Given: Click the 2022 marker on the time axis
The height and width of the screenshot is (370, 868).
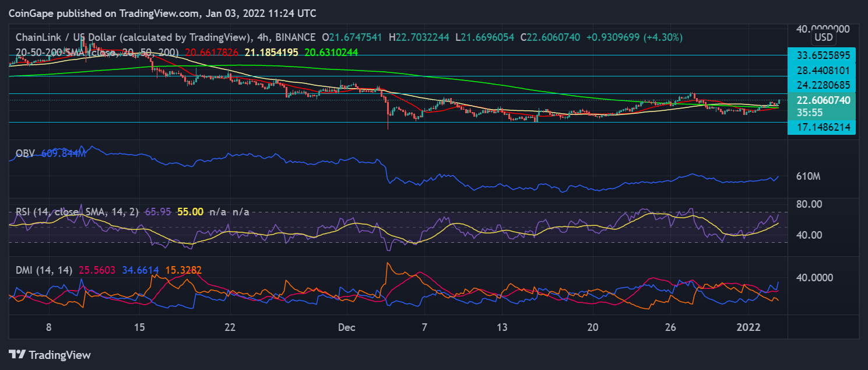Looking at the screenshot, I should (x=748, y=327).
